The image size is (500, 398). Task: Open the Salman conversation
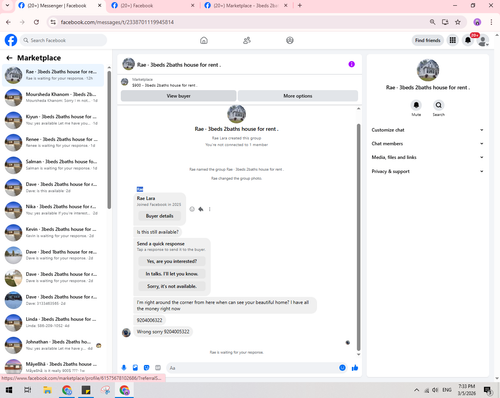coord(53,165)
